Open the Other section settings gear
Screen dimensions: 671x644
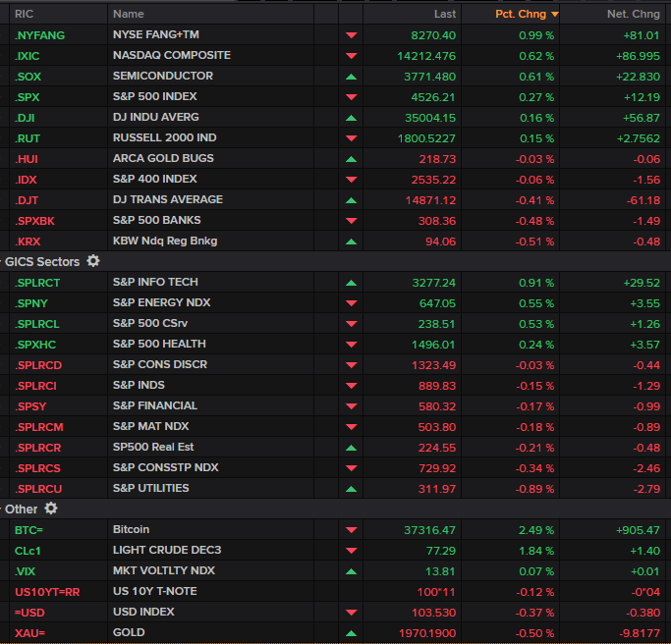(x=51, y=509)
